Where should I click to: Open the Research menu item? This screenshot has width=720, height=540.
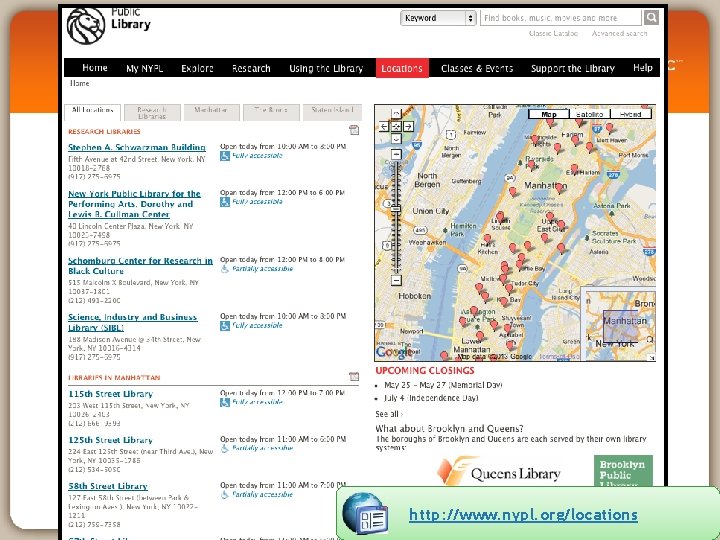pyautogui.click(x=251, y=68)
